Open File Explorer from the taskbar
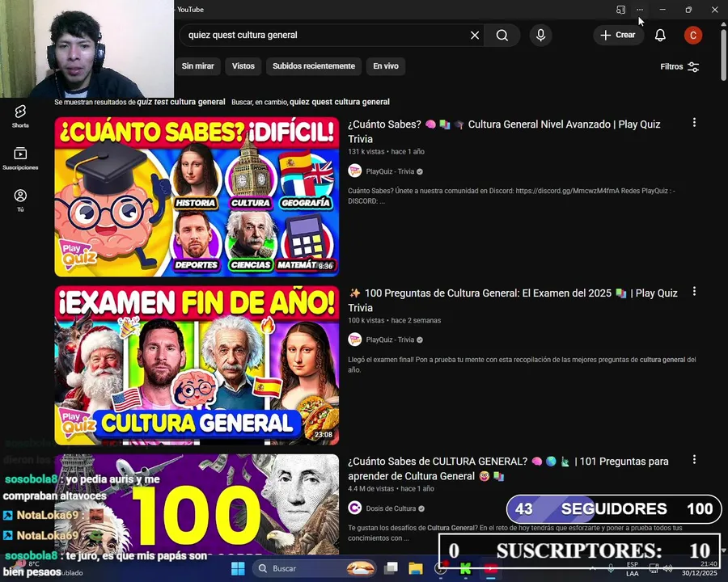The width and height of the screenshot is (728, 582). (x=416, y=568)
